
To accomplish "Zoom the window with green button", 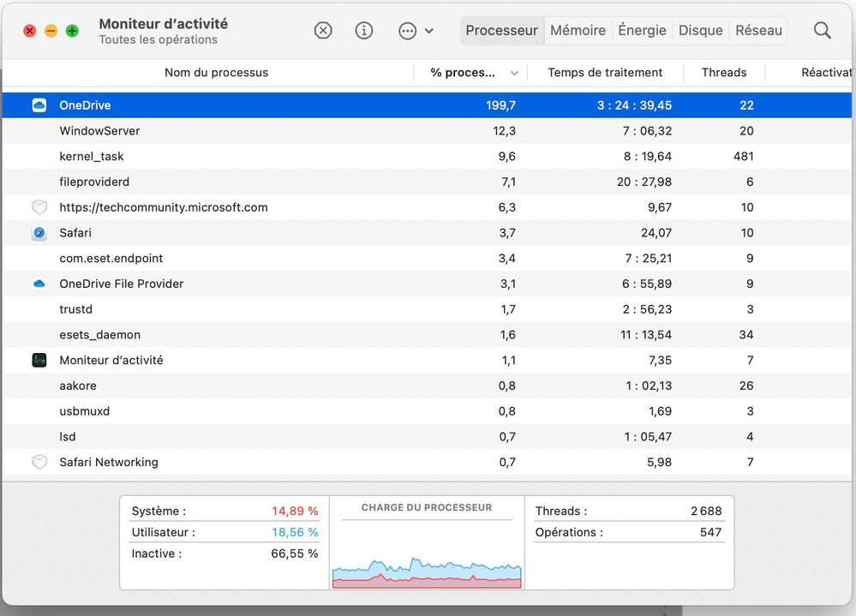I will [x=72, y=31].
